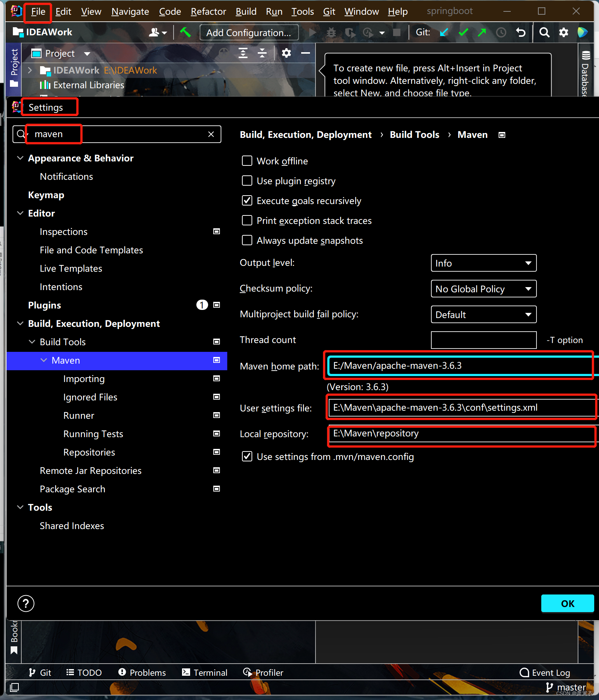Open the Terminal tool window
The height and width of the screenshot is (700, 599).
pyautogui.click(x=205, y=672)
